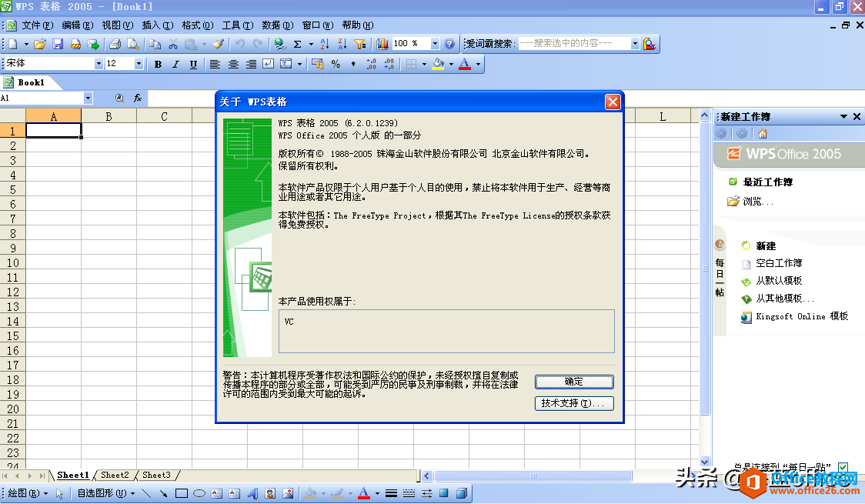Image resolution: width=865 pixels, height=504 pixels.
Task: Toggle Underline formatting
Action: [x=193, y=65]
